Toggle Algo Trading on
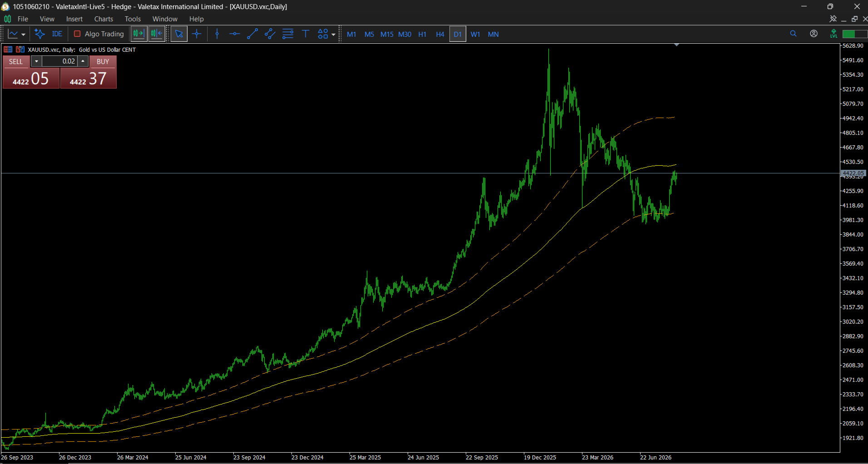This screenshot has height=464, width=868. [x=99, y=34]
